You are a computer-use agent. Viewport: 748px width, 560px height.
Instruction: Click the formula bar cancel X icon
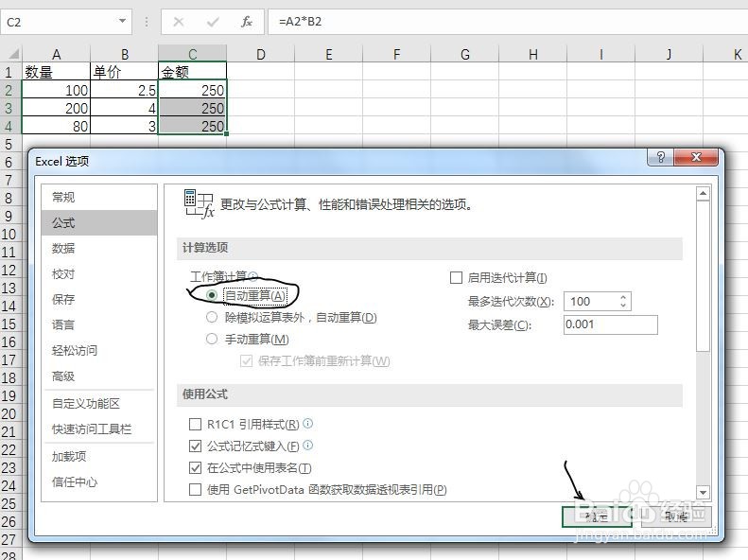click(x=179, y=22)
